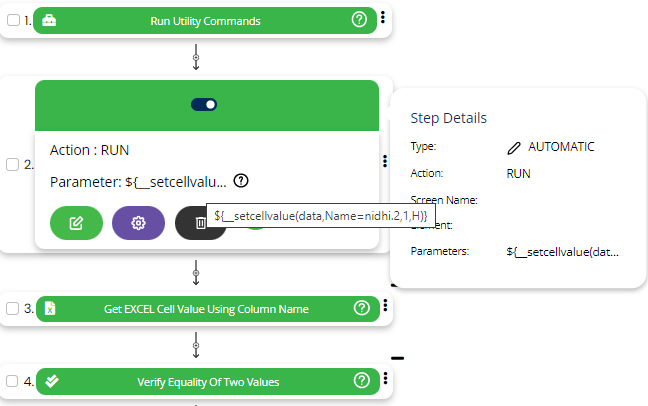Select the checkbox for step 2

[12, 165]
